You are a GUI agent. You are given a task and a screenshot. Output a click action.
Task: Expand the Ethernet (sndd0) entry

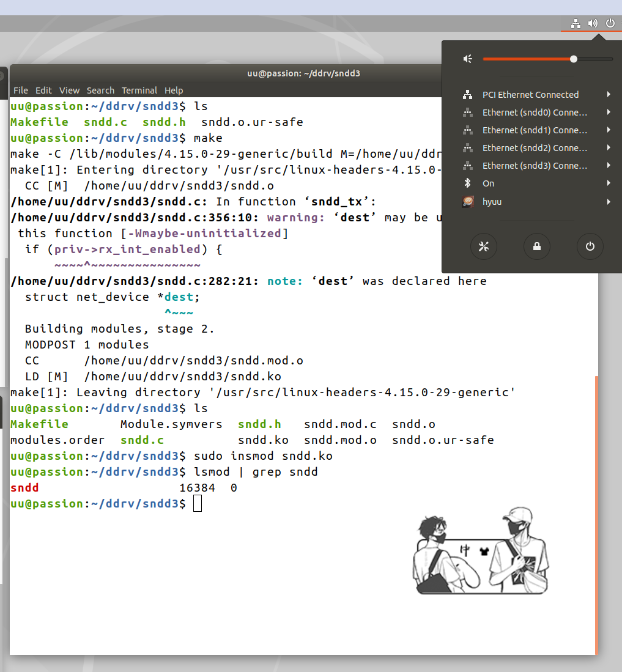pos(609,113)
